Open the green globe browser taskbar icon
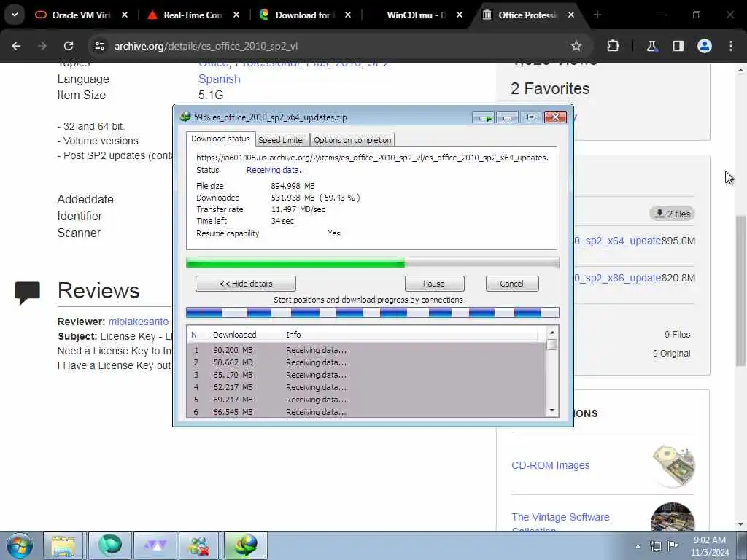The height and width of the screenshot is (560, 747). [x=110, y=545]
